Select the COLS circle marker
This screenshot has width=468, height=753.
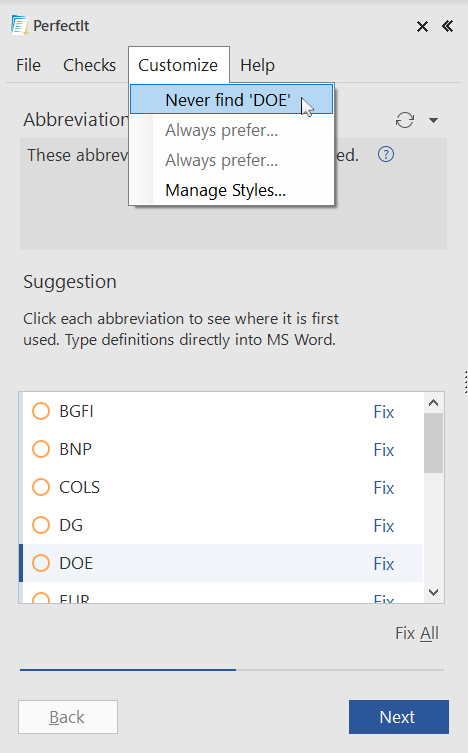(x=41, y=487)
